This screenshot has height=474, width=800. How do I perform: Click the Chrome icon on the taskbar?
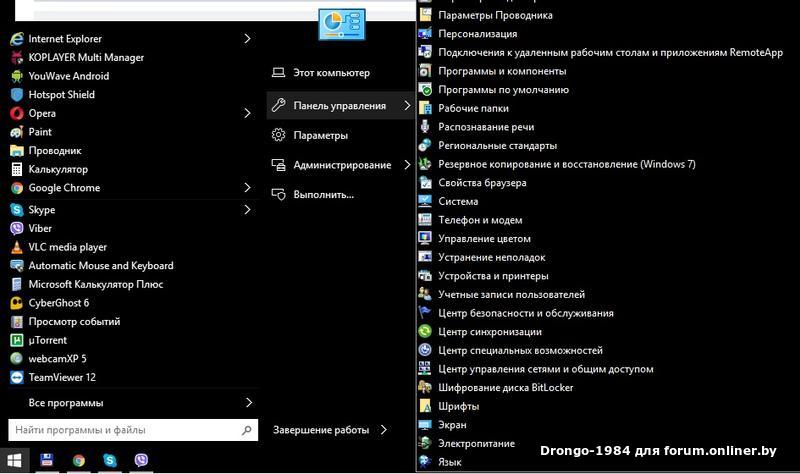point(79,461)
